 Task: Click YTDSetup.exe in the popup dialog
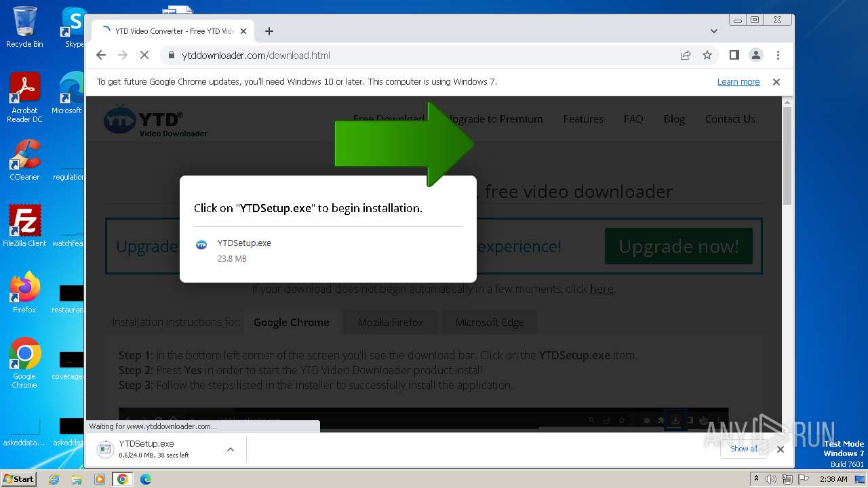click(x=244, y=243)
